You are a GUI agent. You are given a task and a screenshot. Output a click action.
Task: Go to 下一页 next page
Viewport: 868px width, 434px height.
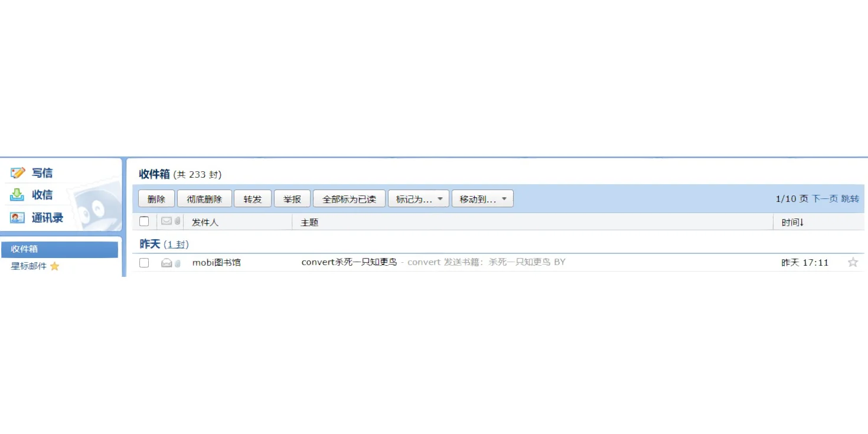pos(825,199)
